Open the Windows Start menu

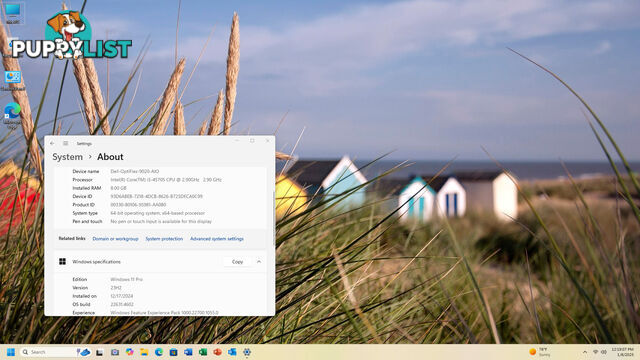(x=11, y=352)
